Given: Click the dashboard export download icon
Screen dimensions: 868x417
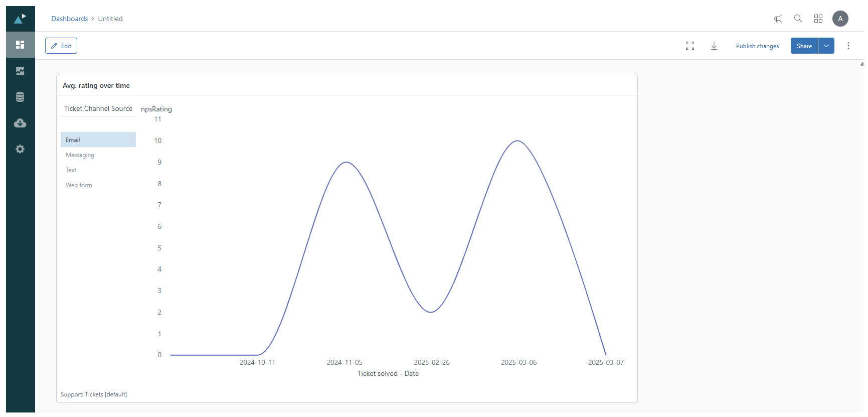Looking at the screenshot, I should click(714, 46).
